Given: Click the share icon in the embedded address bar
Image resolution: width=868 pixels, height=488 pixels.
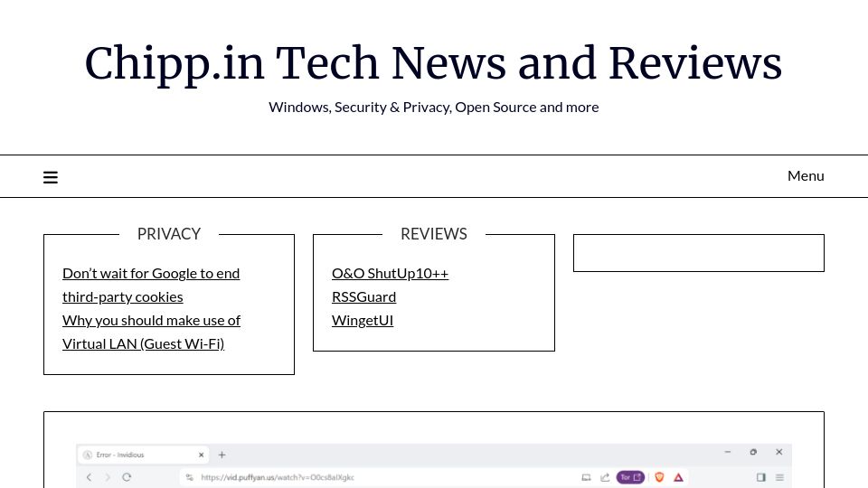Looking at the screenshot, I should 605,477.
